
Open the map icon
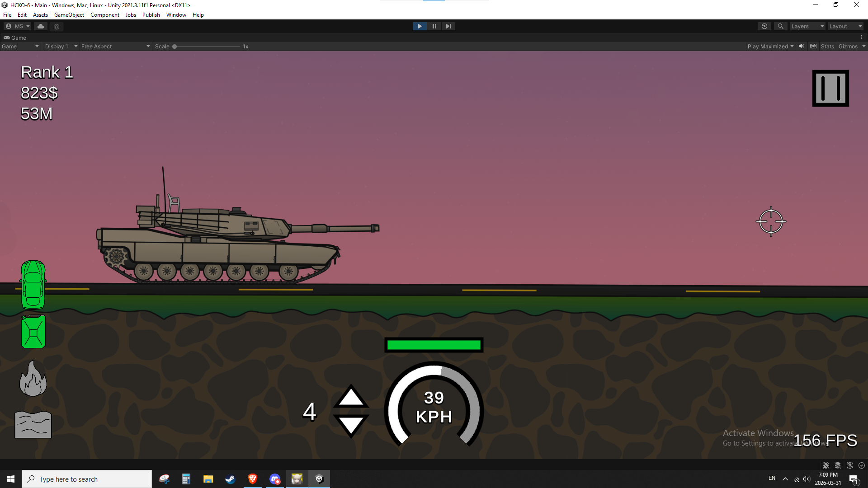click(33, 425)
